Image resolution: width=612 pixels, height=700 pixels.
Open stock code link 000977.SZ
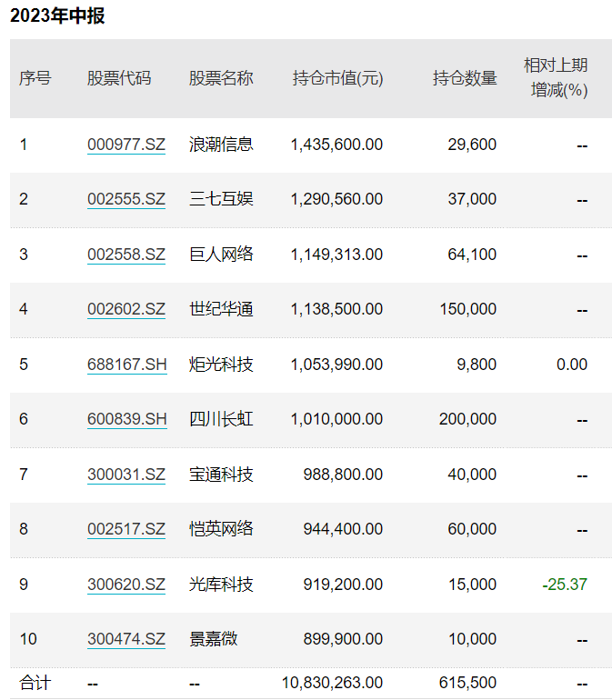click(126, 145)
